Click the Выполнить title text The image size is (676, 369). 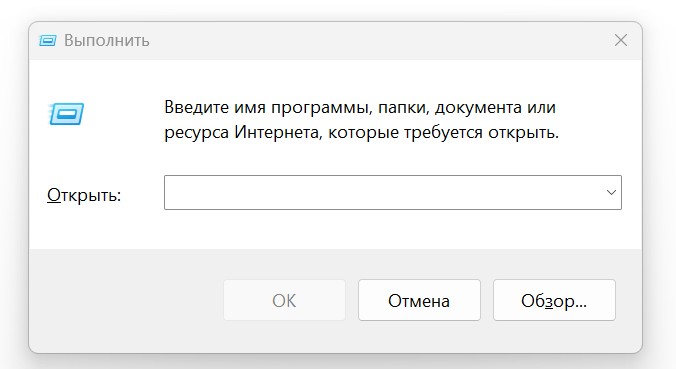point(106,41)
